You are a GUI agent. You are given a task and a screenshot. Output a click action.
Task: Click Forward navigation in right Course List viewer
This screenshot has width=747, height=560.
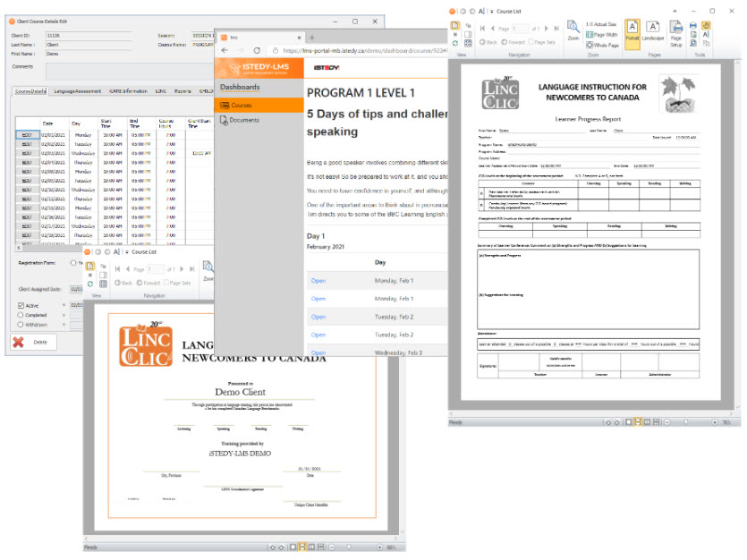pos(514,42)
